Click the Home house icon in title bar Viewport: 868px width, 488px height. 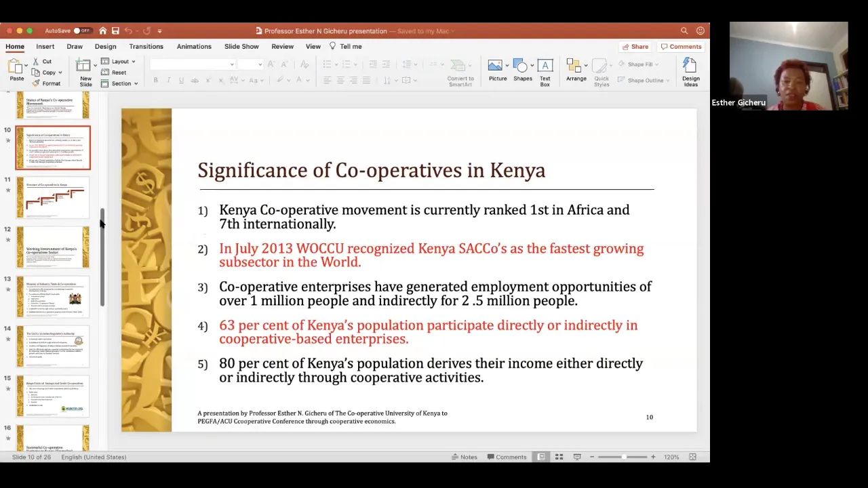click(x=102, y=30)
